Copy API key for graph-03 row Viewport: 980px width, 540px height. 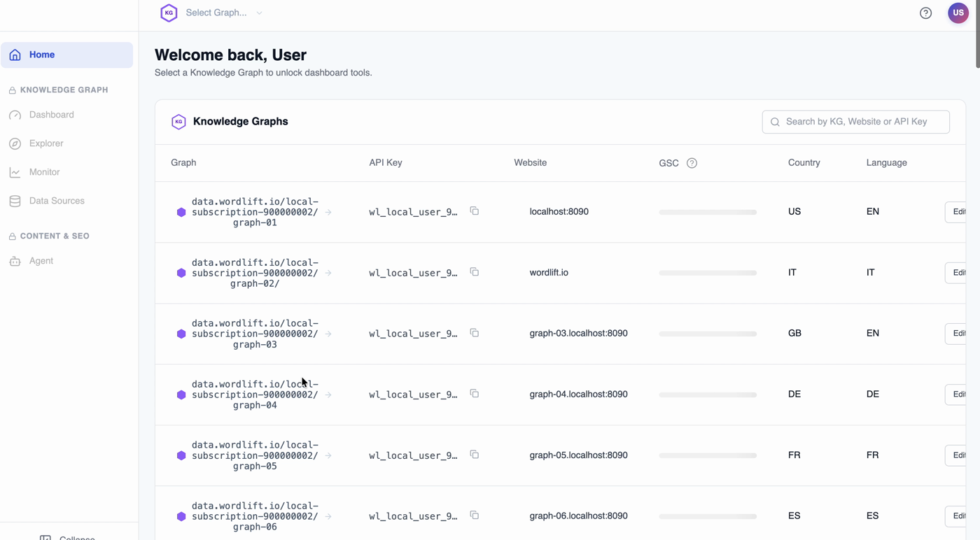(474, 332)
